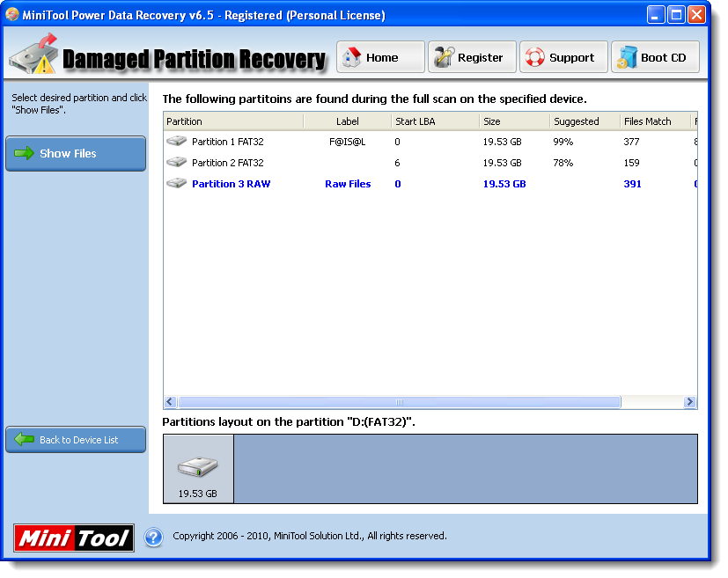Click the 78% suggested value
The width and height of the screenshot is (728, 578).
pos(563,163)
